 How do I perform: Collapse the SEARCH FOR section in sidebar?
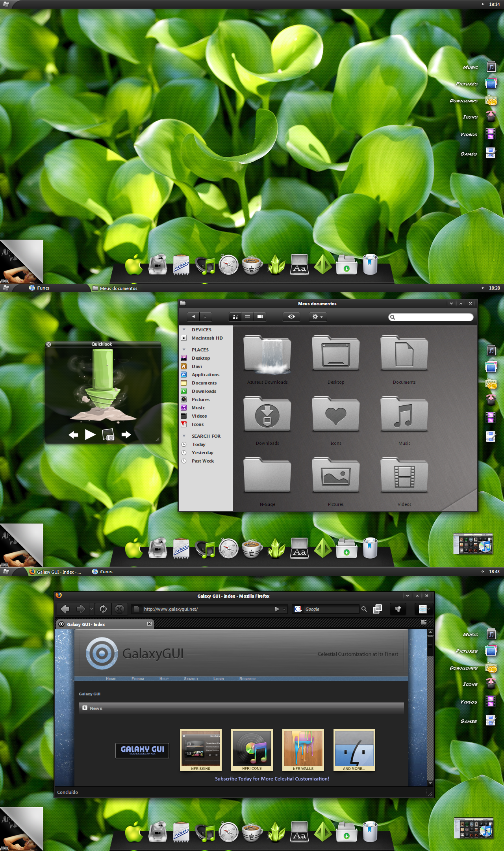(x=184, y=436)
